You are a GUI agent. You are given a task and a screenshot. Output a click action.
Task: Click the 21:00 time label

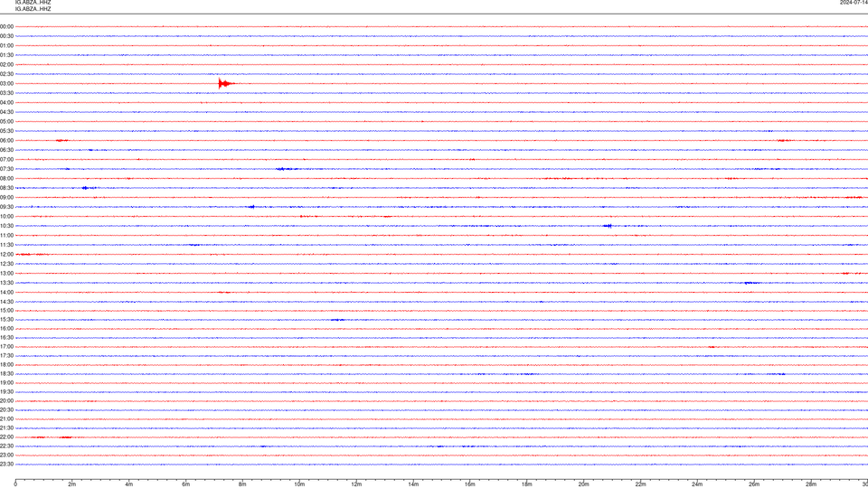pos(6,418)
